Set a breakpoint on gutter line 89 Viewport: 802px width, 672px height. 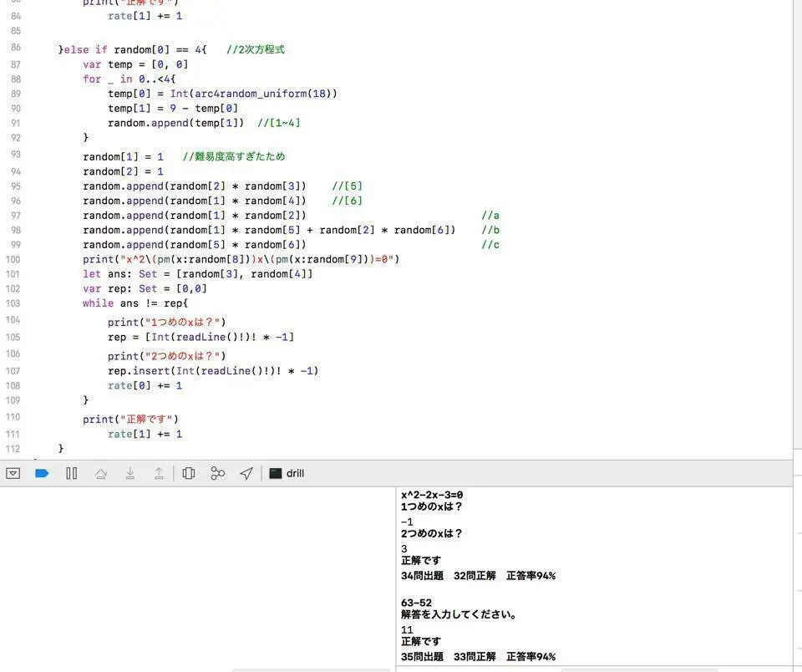point(16,94)
